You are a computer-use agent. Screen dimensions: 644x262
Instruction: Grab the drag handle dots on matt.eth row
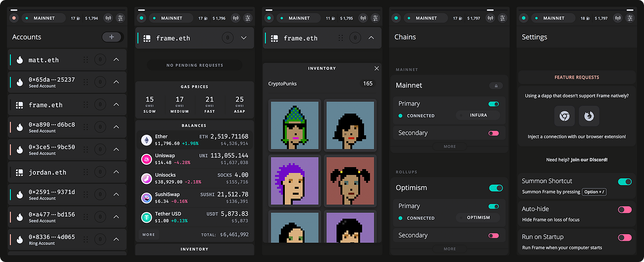click(x=86, y=60)
